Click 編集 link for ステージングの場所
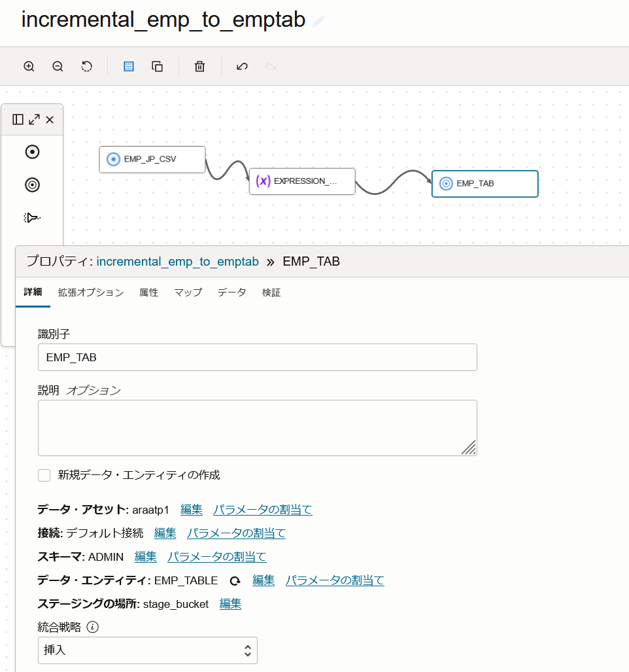The height and width of the screenshot is (672, 629). 230,604
